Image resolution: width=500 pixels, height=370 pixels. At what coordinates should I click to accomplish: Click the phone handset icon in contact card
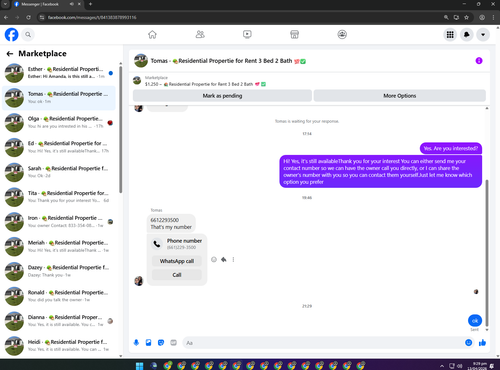pos(157,244)
